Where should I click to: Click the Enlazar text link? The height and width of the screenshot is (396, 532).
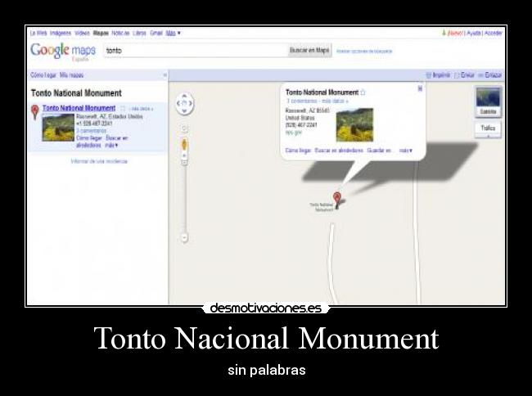click(x=494, y=75)
